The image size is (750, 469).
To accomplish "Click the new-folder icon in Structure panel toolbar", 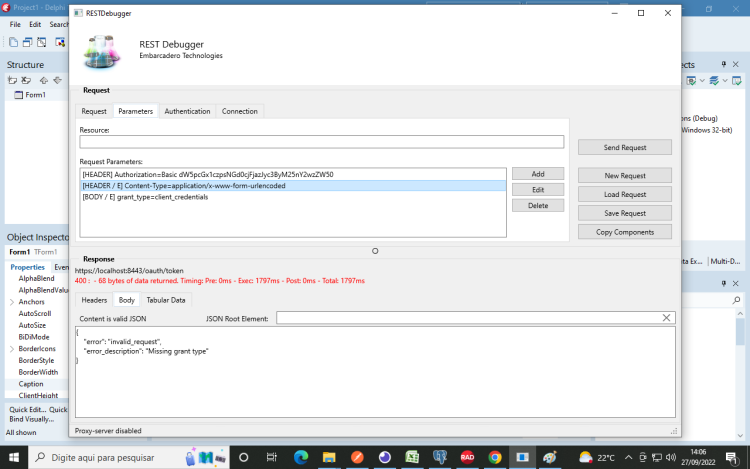I will tap(12, 80).
